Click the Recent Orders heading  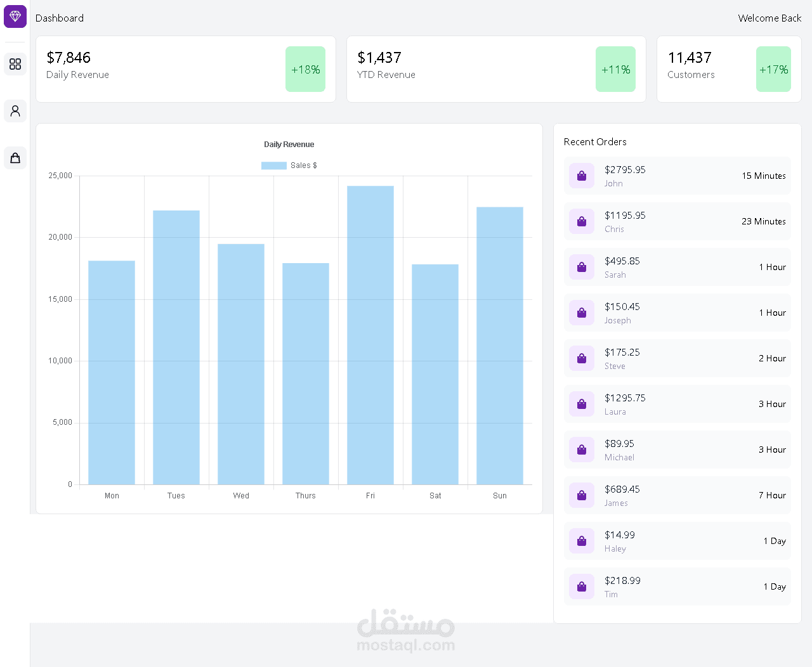[594, 141]
